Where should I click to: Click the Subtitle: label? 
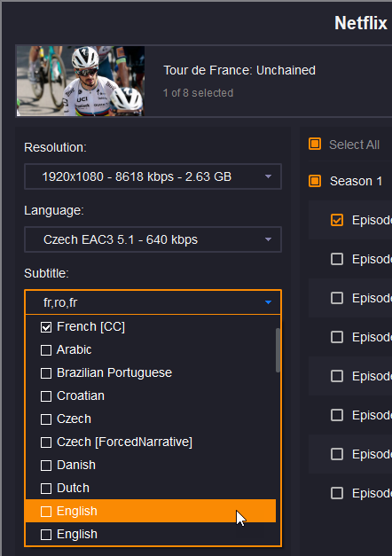[46, 273]
